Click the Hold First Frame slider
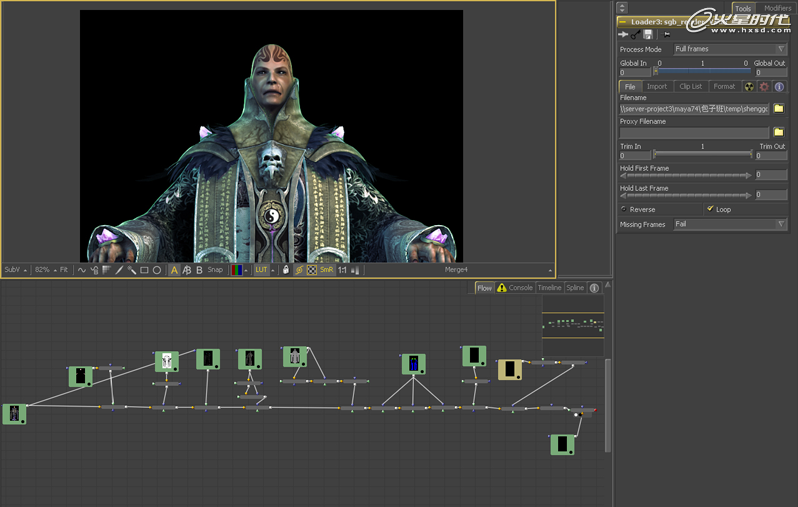Screen dimensions: 798x507 (686, 175)
